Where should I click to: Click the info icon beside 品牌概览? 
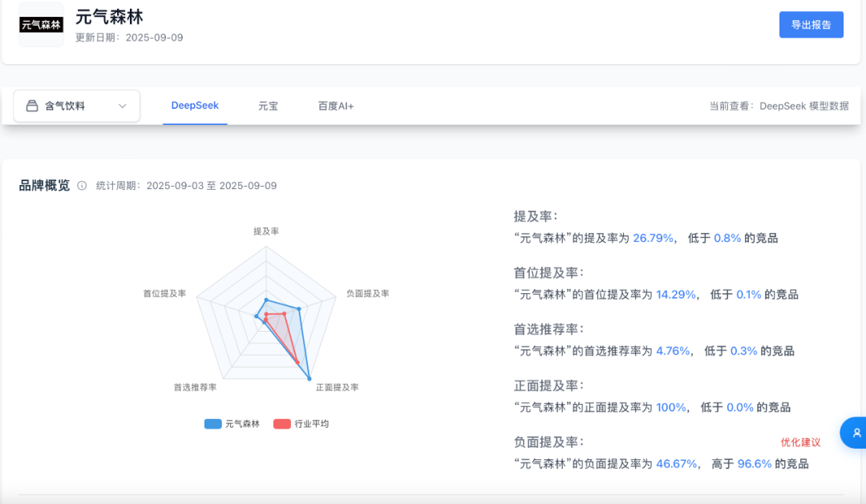pos(82,185)
